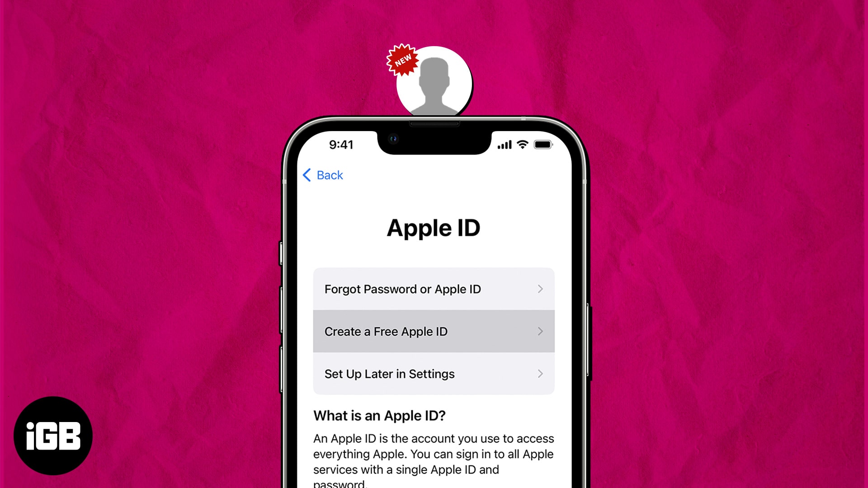Toggle Set Up Later in Settings selection

coord(434,374)
